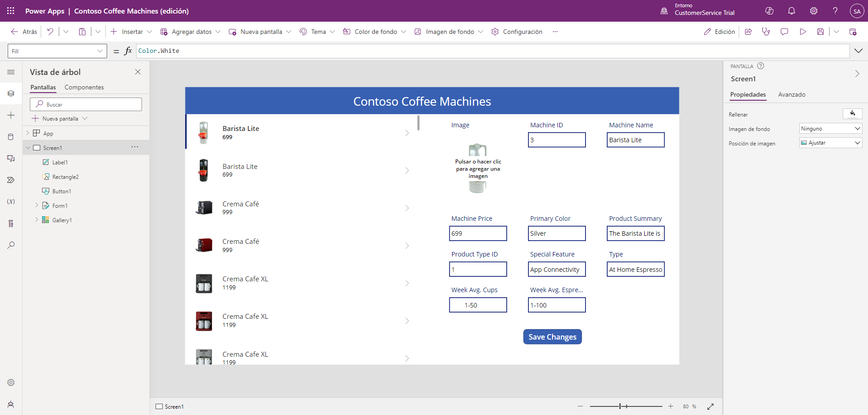Open the Power Automate flows panel
This screenshot has height=415, width=868.
coord(11,180)
